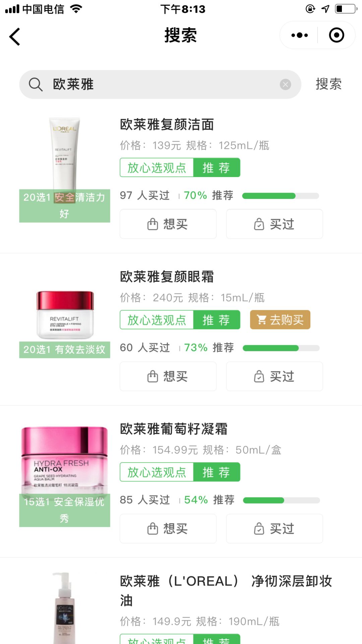Tap the 去购买 cart button for the eye cream

280,320
